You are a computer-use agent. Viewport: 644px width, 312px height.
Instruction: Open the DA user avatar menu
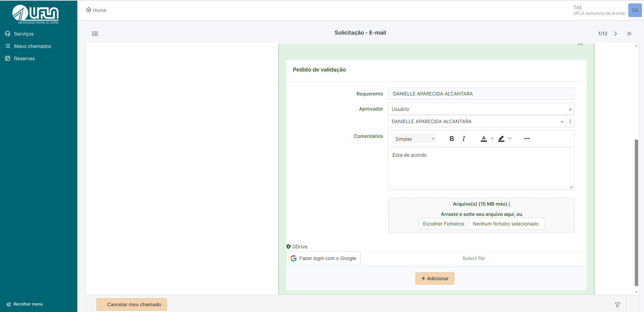(x=635, y=10)
